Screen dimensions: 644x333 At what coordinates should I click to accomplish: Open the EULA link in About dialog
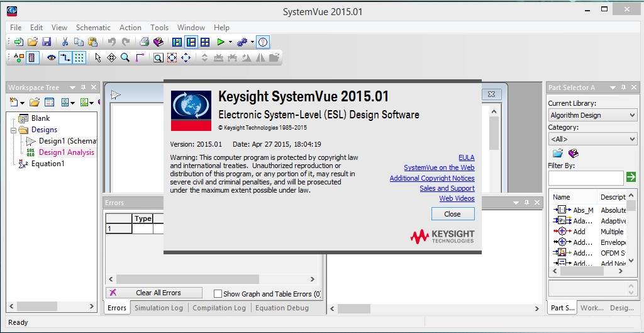pos(467,157)
